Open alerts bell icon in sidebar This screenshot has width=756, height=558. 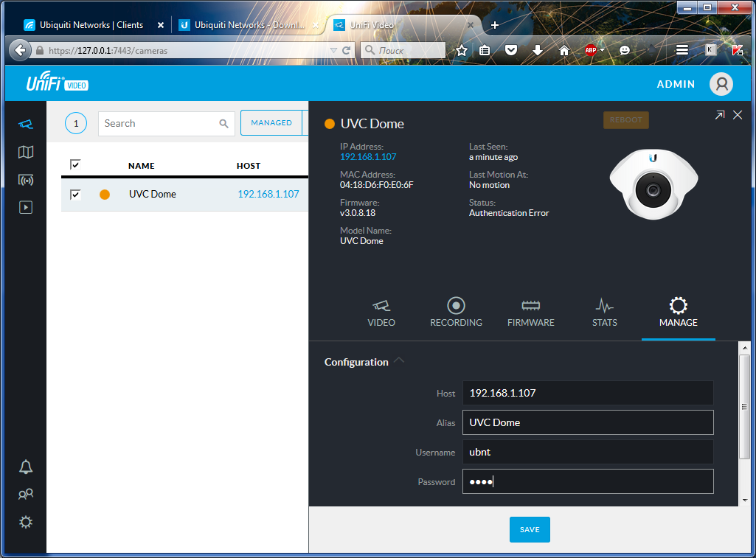(26, 467)
